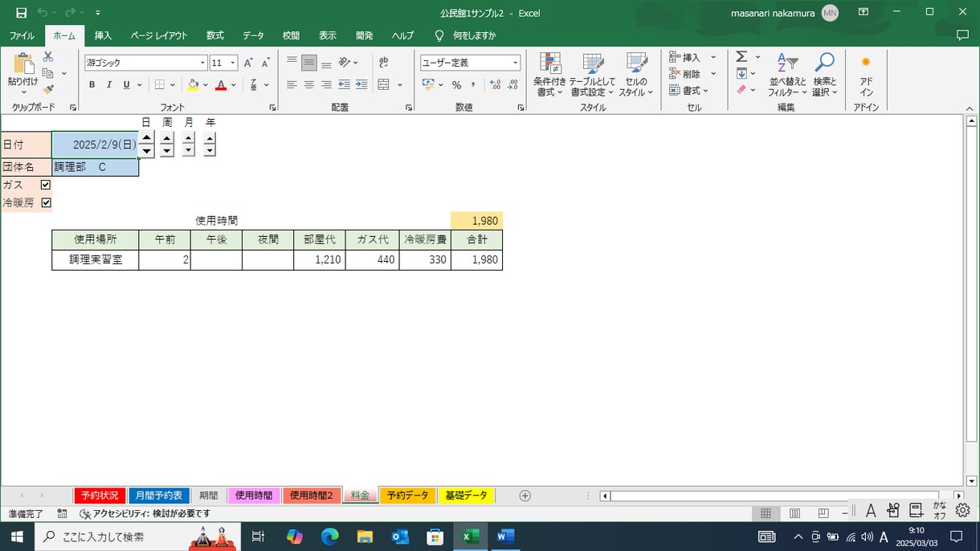Open the font size dropdown

click(x=233, y=63)
